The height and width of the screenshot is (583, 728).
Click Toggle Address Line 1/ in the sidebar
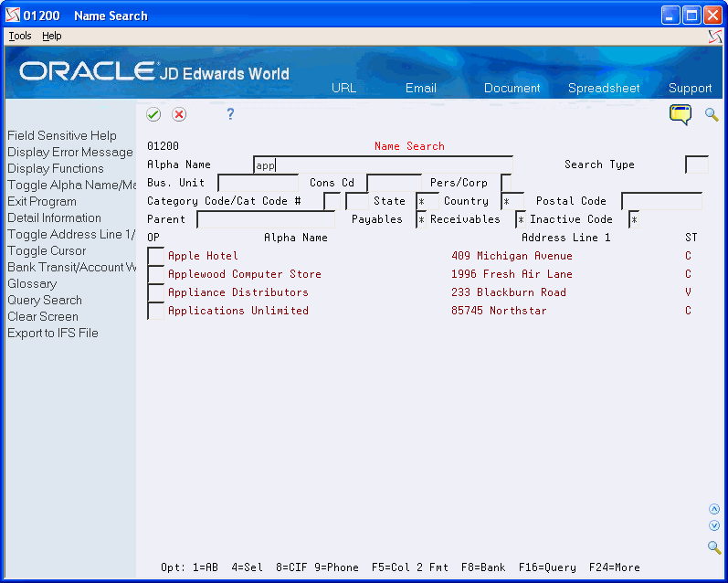point(71,234)
